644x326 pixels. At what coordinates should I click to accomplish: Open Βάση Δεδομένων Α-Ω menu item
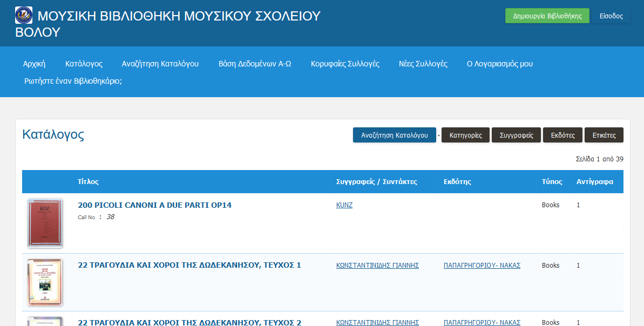pyautogui.click(x=255, y=64)
